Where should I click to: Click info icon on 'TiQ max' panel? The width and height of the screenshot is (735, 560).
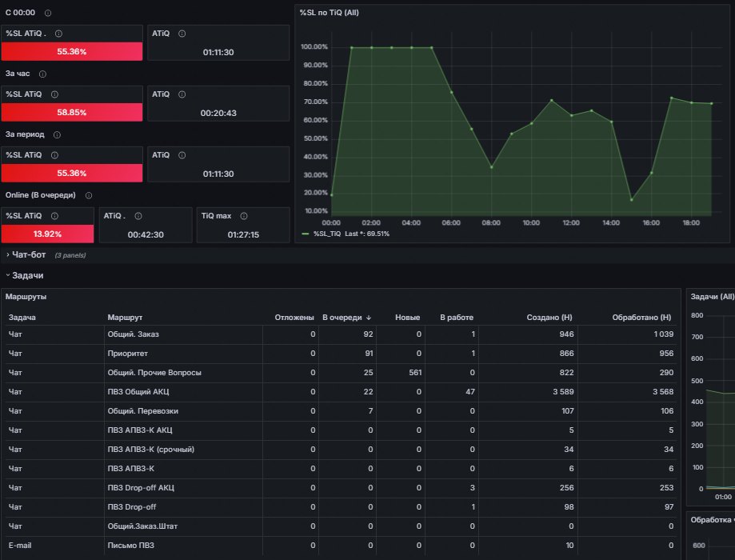pos(244,216)
